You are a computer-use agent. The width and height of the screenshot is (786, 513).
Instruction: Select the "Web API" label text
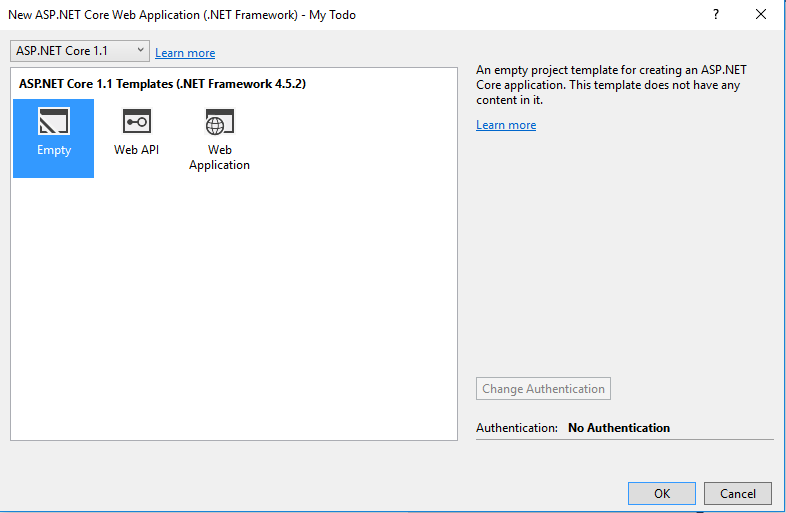click(136, 150)
